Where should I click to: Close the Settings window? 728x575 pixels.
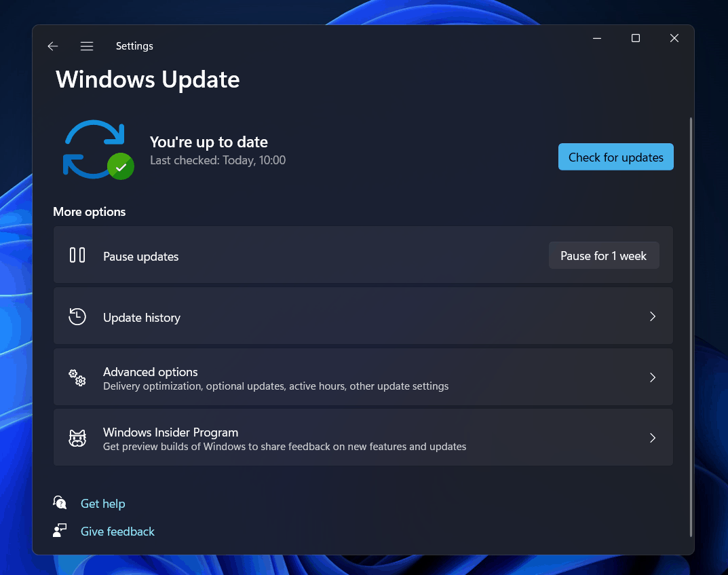674,38
